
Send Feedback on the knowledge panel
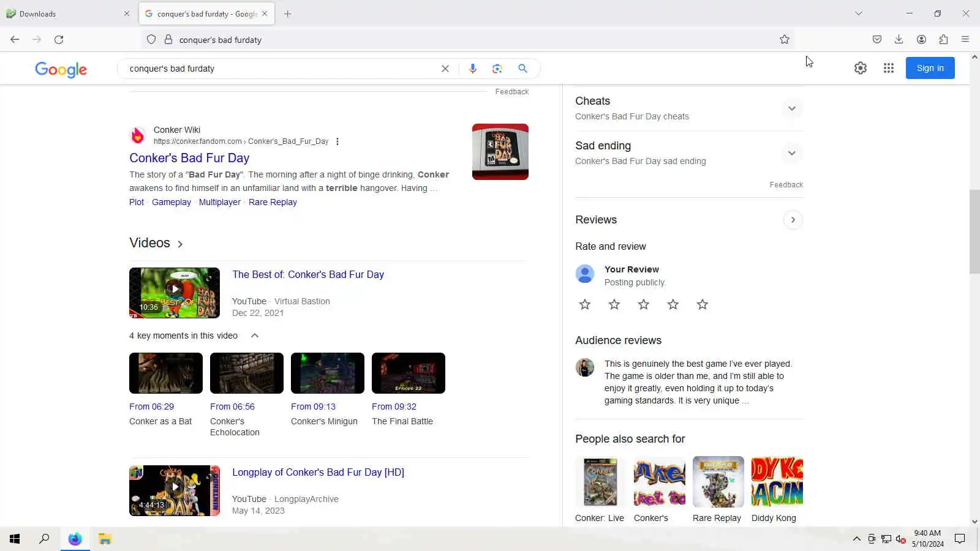(786, 185)
